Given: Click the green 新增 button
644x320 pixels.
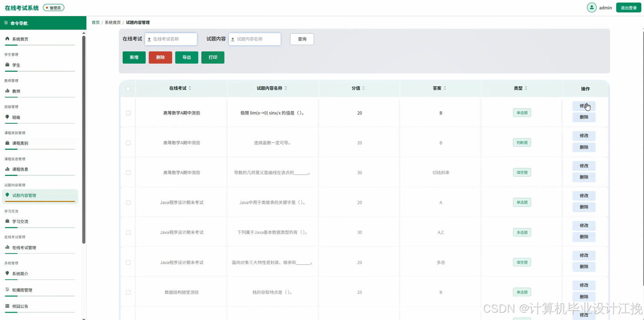Looking at the screenshot, I should click(134, 57).
